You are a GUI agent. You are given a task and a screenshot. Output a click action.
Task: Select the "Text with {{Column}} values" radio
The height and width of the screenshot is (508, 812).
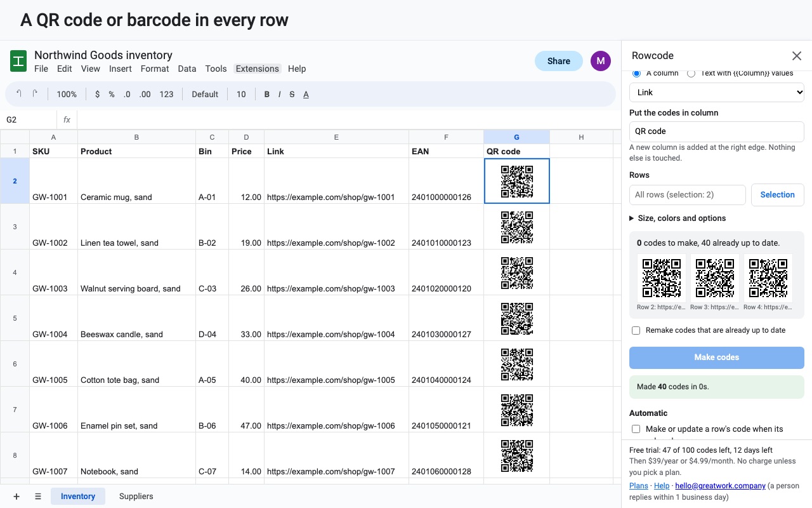pos(691,74)
